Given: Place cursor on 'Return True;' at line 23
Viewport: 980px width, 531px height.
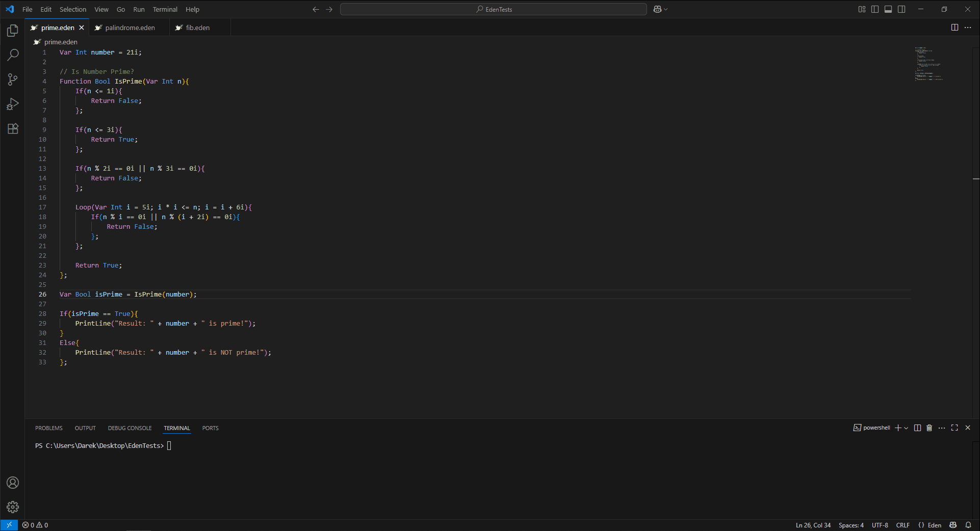Looking at the screenshot, I should pos(98,265).
